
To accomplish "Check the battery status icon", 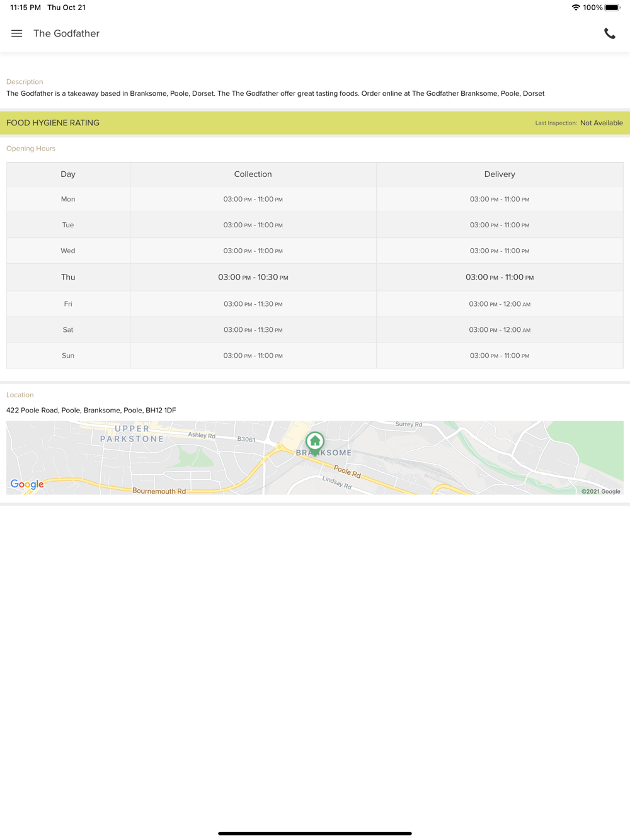I will coord(613,8).
